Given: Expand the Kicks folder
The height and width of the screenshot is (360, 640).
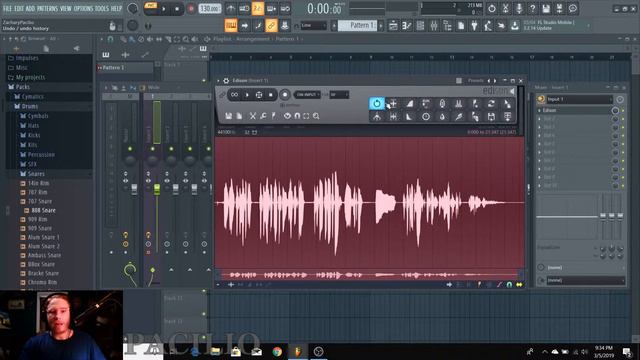Looking at the screenshot, I should click(x=30, y=135).
